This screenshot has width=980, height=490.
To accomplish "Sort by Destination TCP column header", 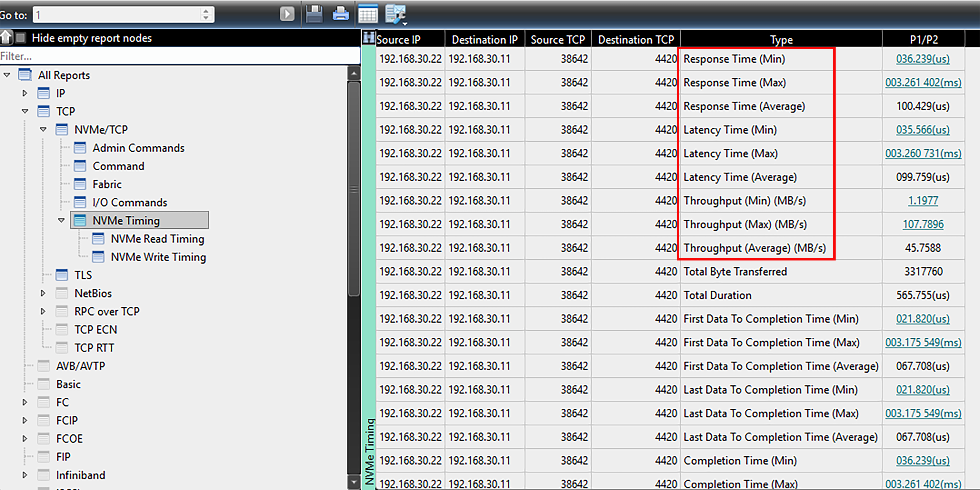I will pos(636,39).
